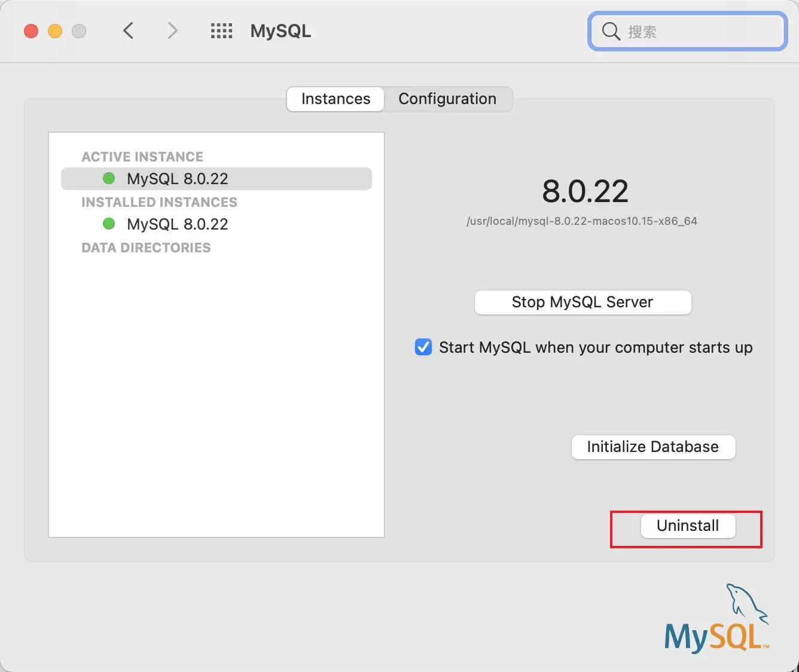Click the MySQL dolphin logo

click(717, 618)
